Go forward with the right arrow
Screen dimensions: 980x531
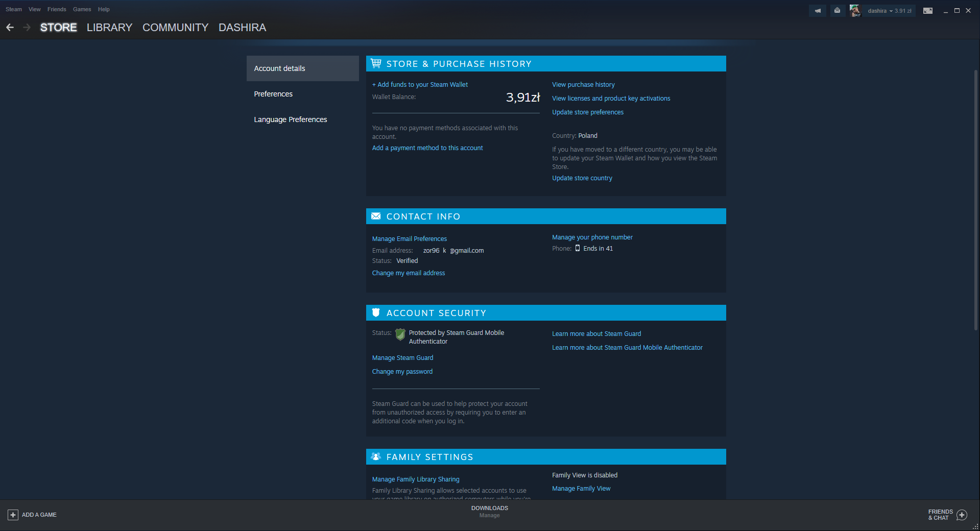point(27,28)
